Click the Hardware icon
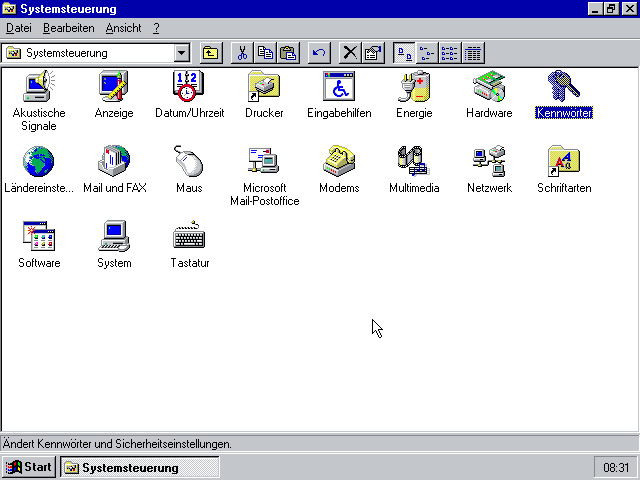Image resolution: width=640 pixels, height=480 pixels. click(489, 87)
